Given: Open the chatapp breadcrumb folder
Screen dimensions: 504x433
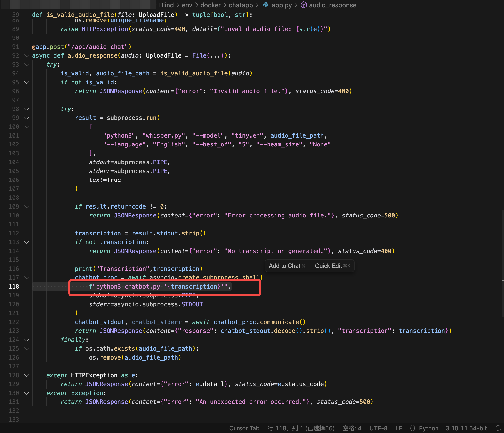Looking at the screenshot, I should tap(241, 5).
